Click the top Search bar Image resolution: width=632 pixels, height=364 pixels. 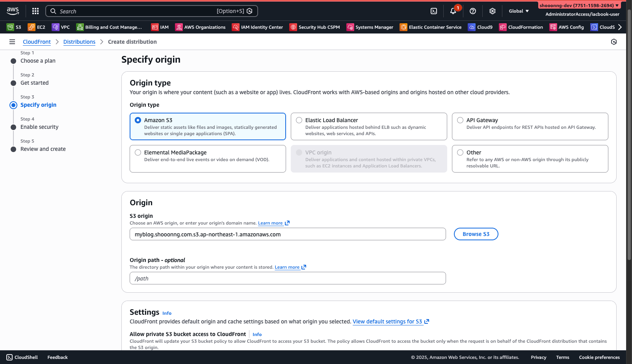point(152,11)
